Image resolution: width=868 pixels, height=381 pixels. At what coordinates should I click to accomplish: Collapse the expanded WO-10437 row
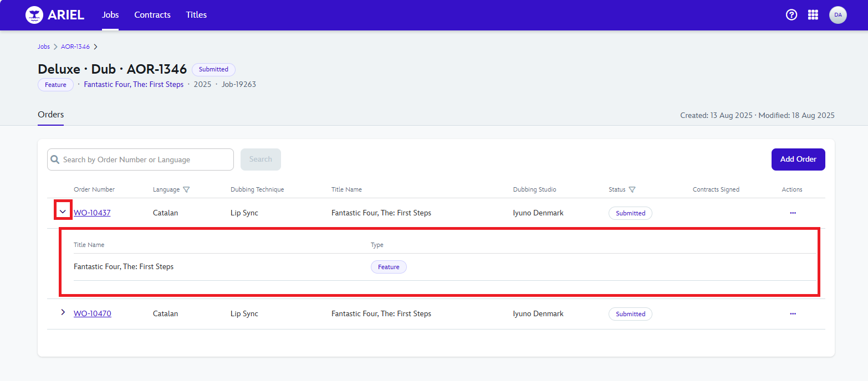[63, 211]
